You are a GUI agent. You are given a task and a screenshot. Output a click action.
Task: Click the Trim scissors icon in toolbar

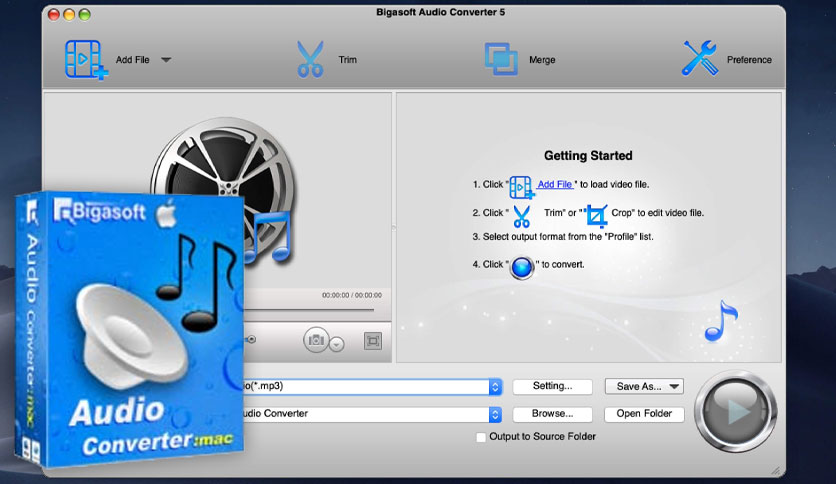tap(310, 59)
